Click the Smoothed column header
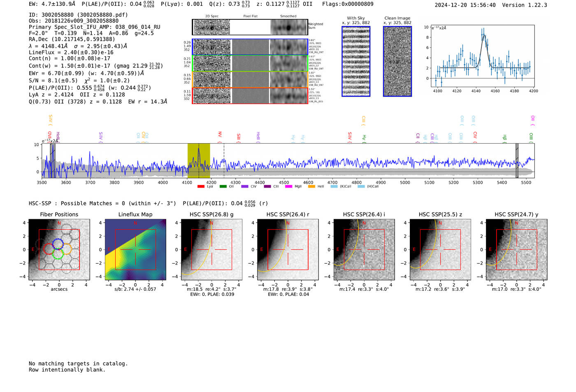The height and width of the screenshot is (392, 576). click(288, 16)
